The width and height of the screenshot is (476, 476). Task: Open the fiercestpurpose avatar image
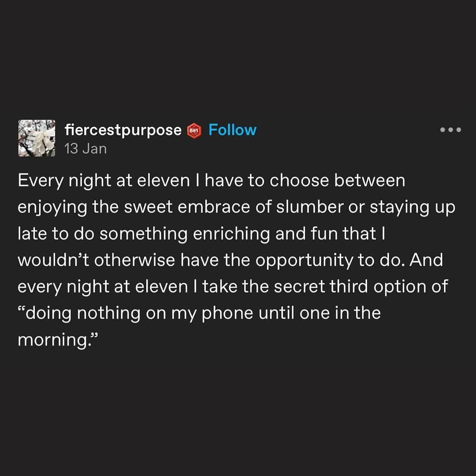(x=37, y=138)
